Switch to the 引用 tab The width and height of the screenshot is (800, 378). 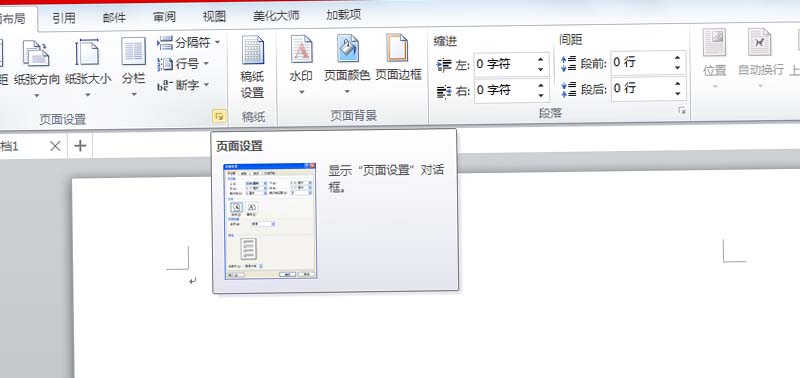coord(64,18)
